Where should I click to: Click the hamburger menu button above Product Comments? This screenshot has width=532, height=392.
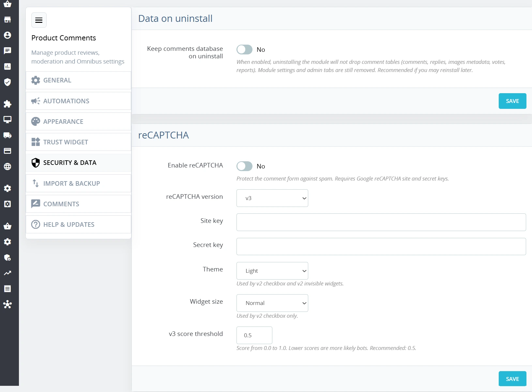click(x=39, y=20)
